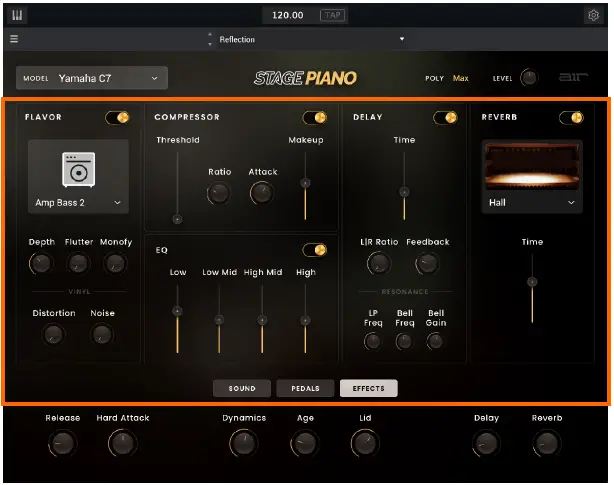This screenshot has width=614, height=485.
Task: Click the Stage Piano logo
Action: 305,78
